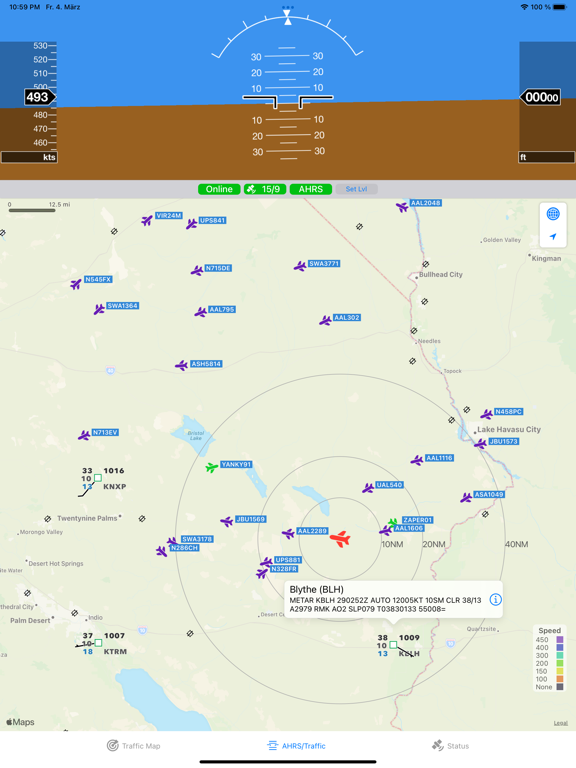
Task: Tap the JBU1569 traffic target
Action: (227, 522)
